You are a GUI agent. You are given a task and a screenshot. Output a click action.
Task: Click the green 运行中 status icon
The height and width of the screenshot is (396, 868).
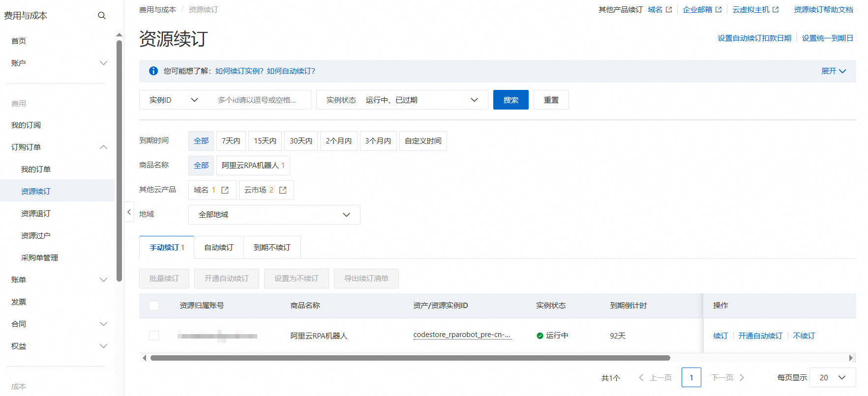click(x=540, y=336)
